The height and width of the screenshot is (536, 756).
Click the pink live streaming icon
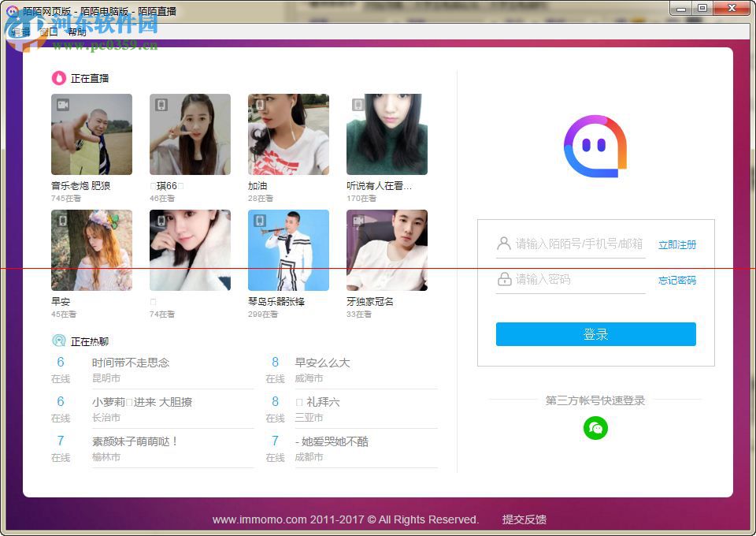59,78
